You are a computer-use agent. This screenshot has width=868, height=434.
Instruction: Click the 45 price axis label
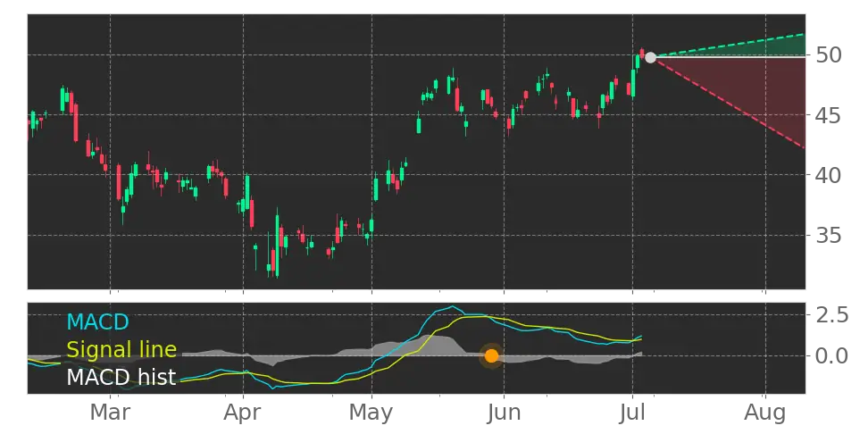pyautogui.click(x=829, y=116)
